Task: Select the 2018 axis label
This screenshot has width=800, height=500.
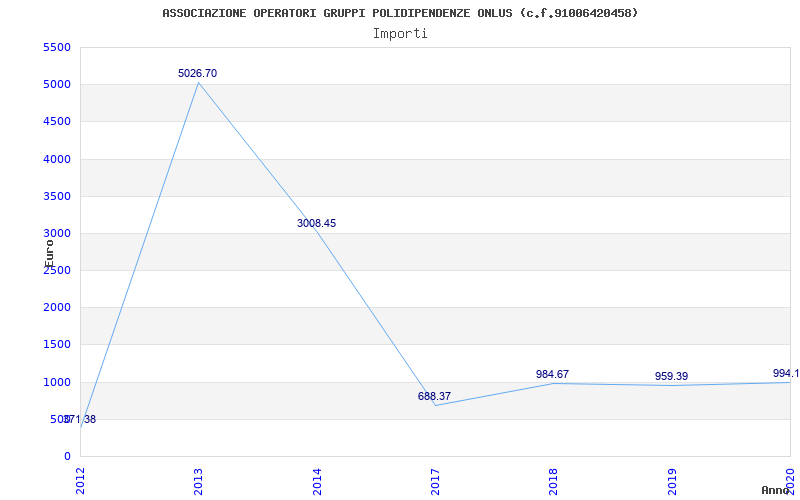Action: pyautogui.click(x=553, y=481)
